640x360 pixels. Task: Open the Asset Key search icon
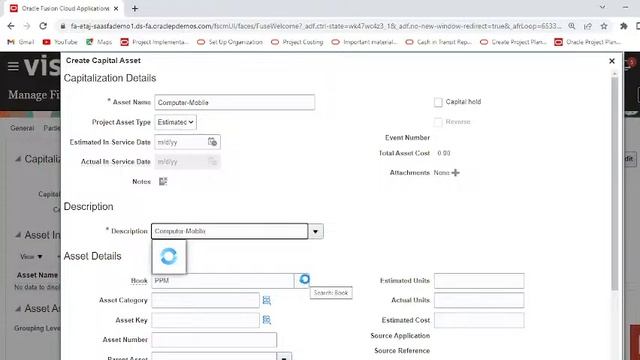(267, 320)
